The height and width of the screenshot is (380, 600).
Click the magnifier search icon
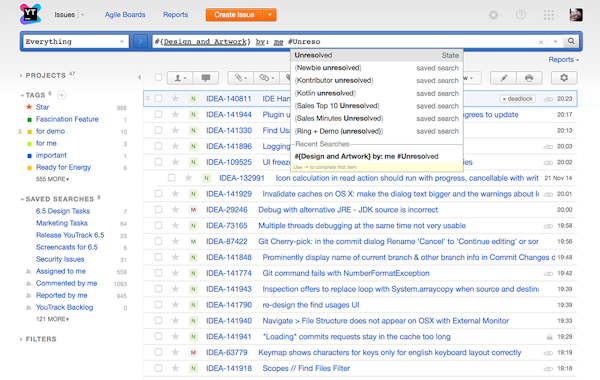(571, 41)
